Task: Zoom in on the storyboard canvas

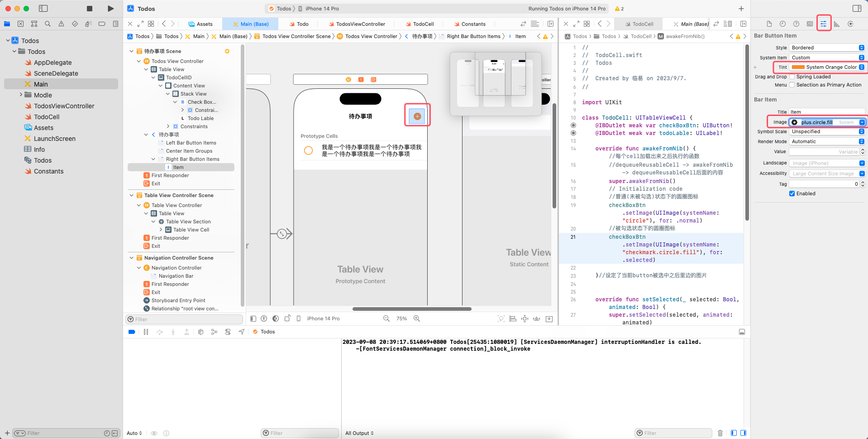Action: 417,318
